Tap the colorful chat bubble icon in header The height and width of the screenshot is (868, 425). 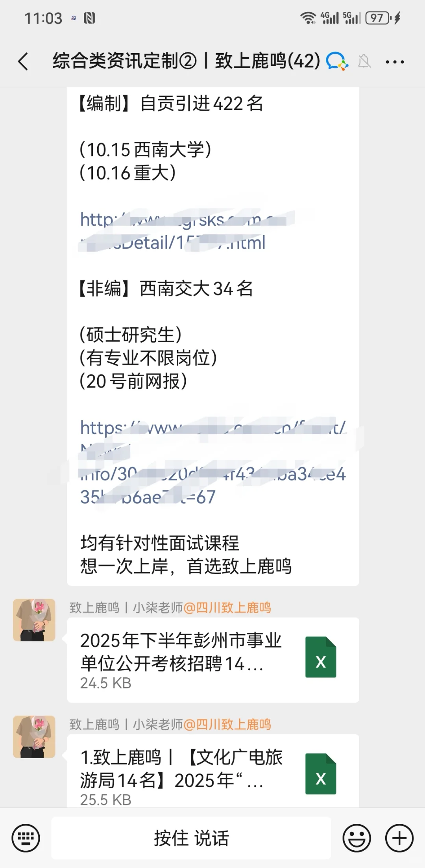click(x=337, y=61)
